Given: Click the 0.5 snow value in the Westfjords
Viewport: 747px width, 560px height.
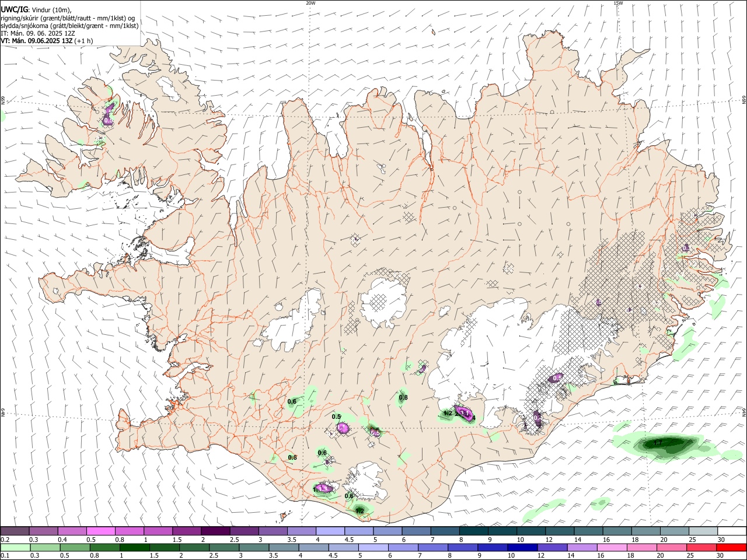Looking at the screenshot, I should 108,121.
